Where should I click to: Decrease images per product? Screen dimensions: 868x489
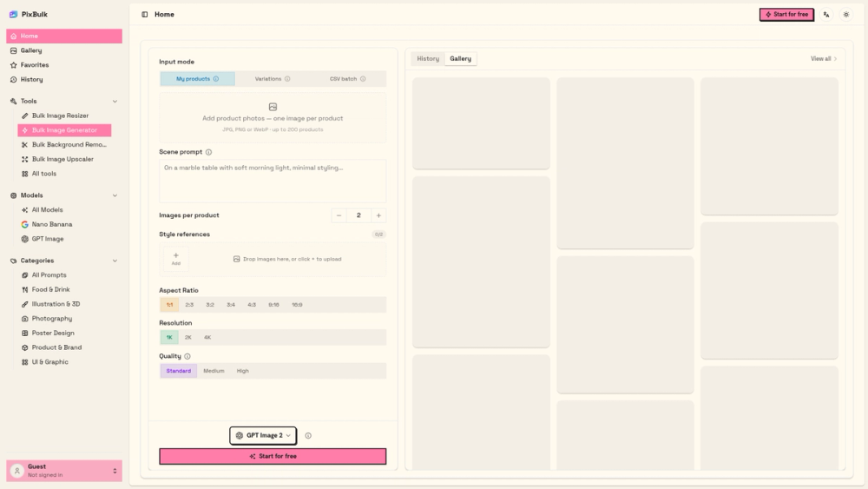339,215
